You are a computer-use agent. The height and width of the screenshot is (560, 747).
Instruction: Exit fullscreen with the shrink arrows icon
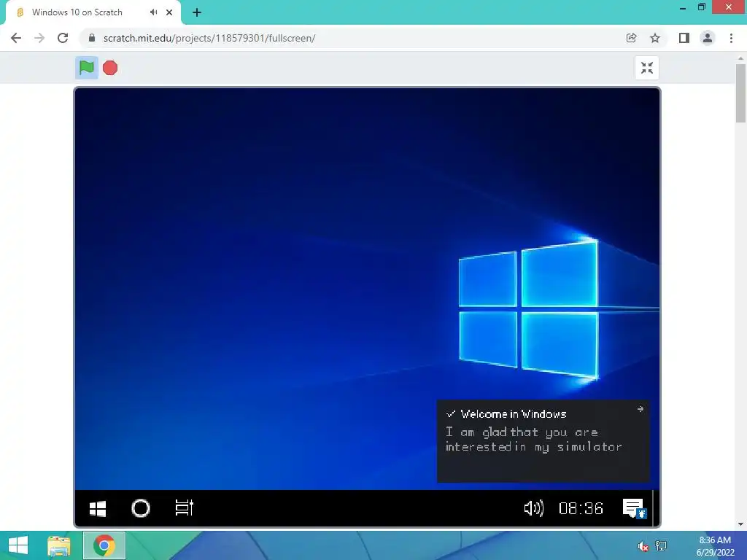[646, 68]
